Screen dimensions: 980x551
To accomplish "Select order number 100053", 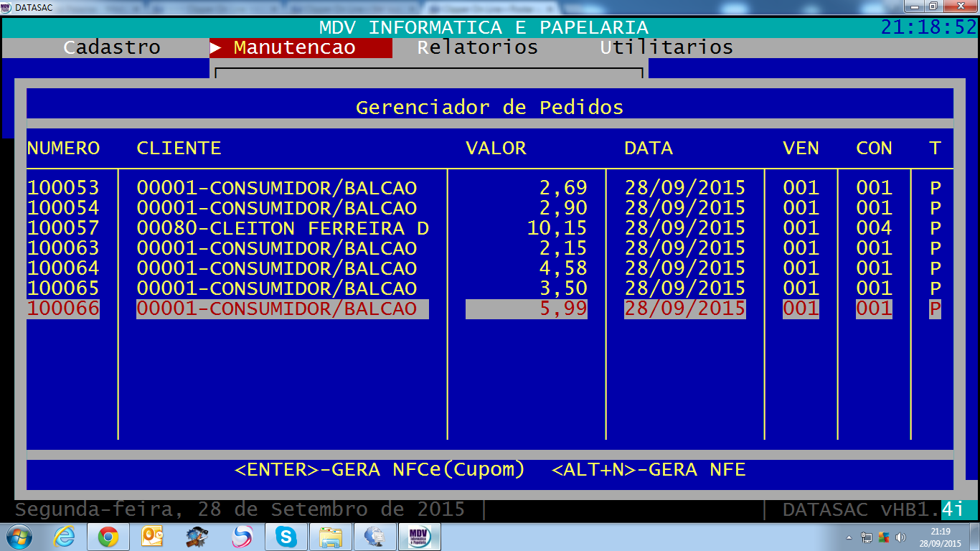I will pyautogui.click(x=63, y=188).
